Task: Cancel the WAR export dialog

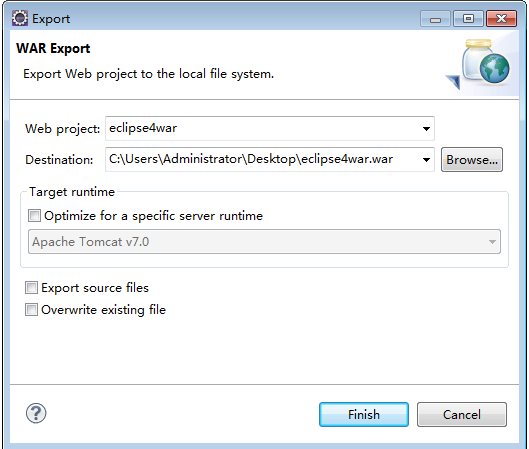Action: [462, 415]
